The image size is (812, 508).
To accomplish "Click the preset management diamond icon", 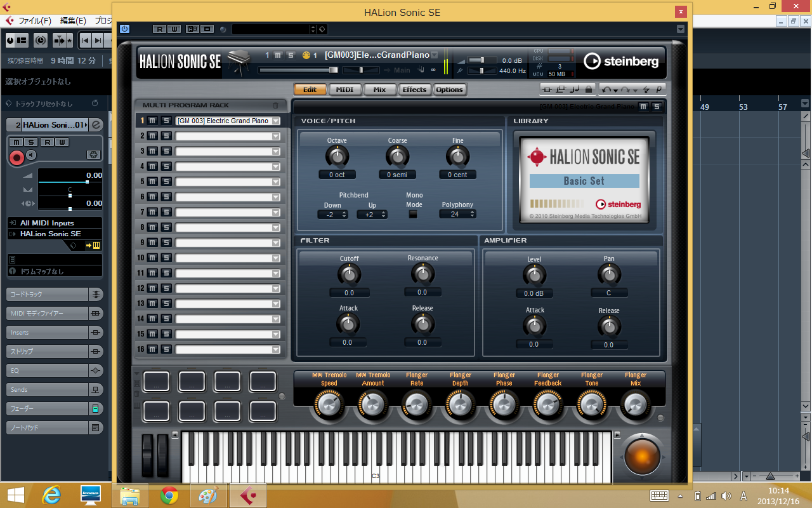I will [x=322, y=29].
